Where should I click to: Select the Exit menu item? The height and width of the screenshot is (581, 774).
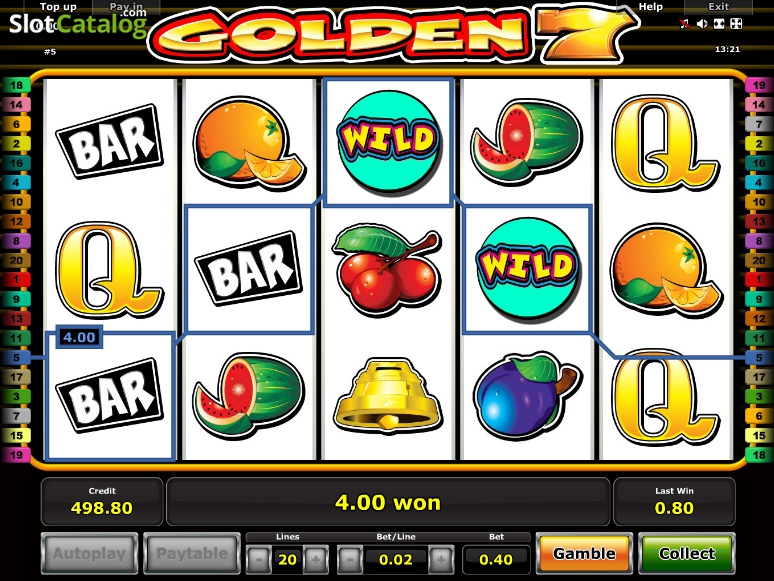coord(718,6)
